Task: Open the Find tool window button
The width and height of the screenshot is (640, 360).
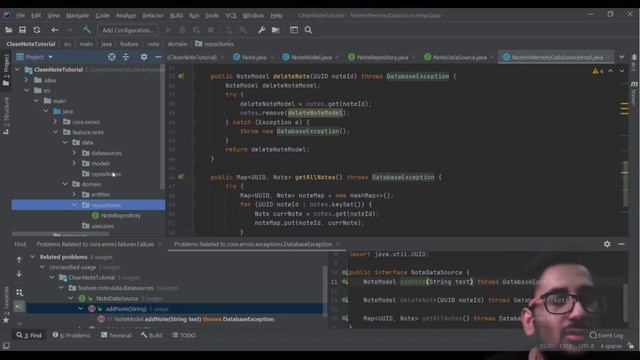Action: point(29,336)
